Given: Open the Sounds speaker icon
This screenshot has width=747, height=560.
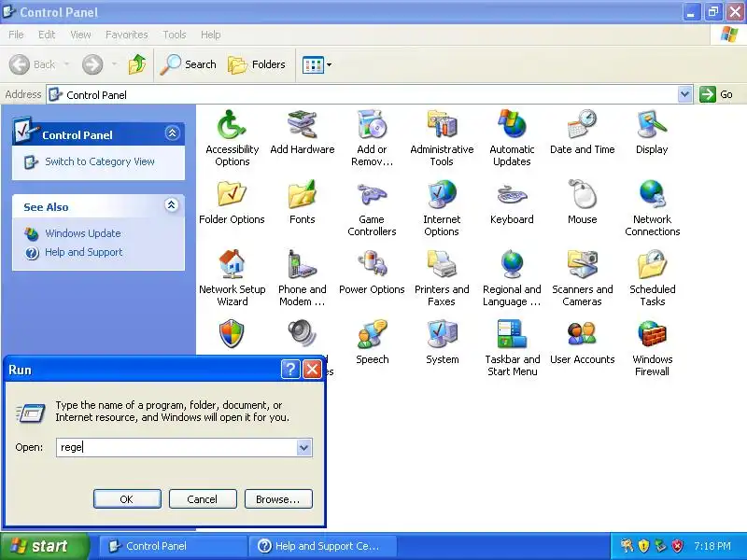Looking at the screenshot, I should 302,333.
